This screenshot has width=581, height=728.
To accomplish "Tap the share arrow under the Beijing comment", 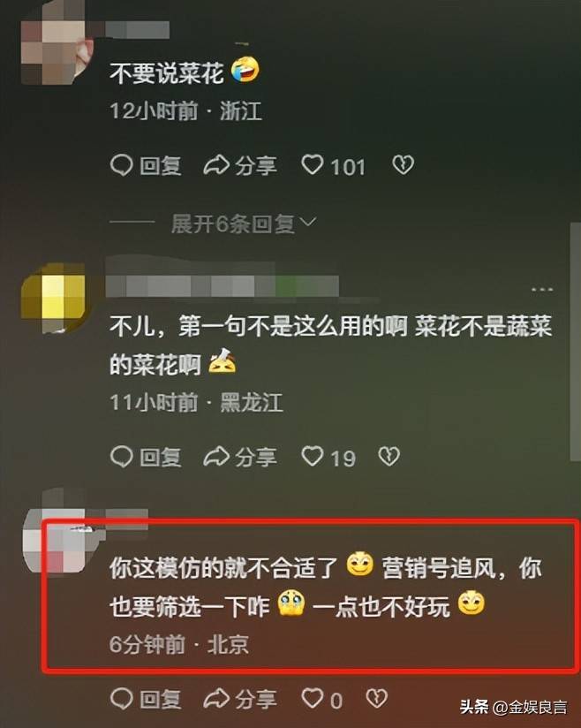I will coord(216,698).
